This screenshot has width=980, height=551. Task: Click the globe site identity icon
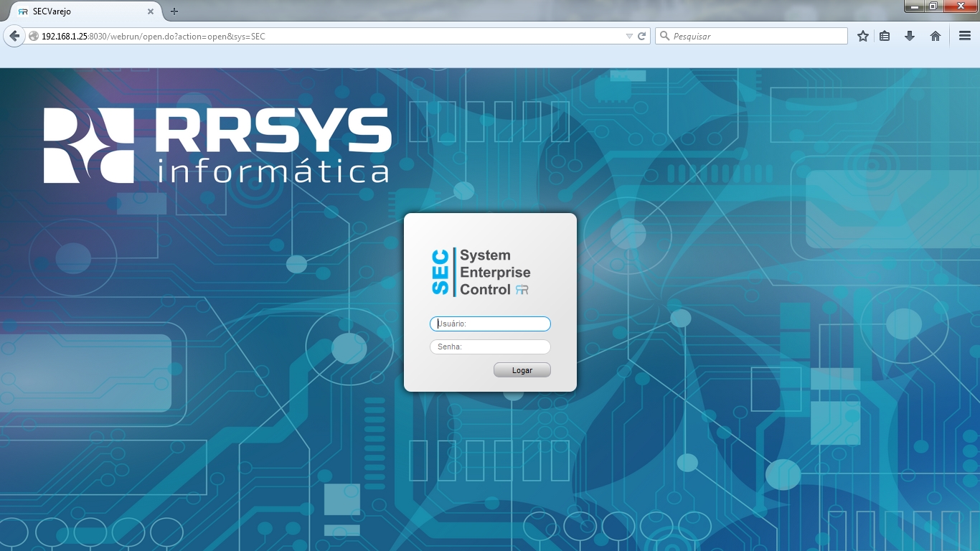34,36
